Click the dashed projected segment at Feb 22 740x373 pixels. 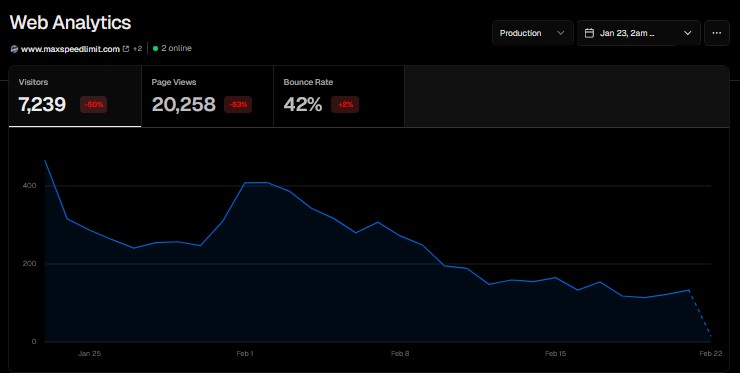pyautogui.click(x=700, y=314)
